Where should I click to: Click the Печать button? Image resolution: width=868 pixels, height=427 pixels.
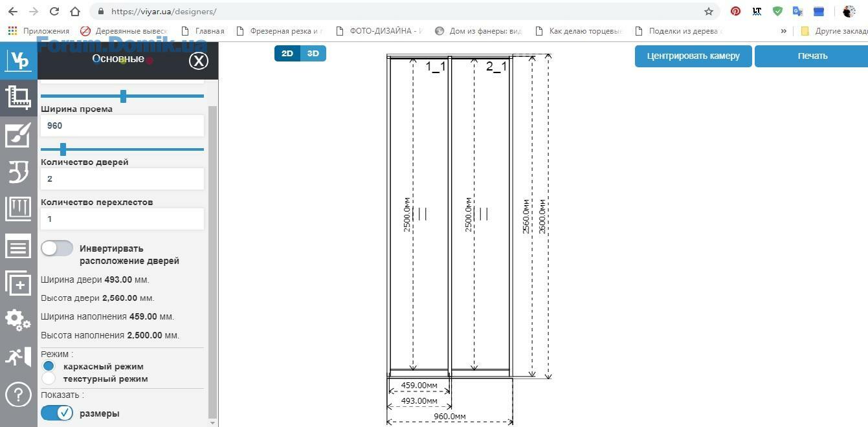tap(812, 56)
